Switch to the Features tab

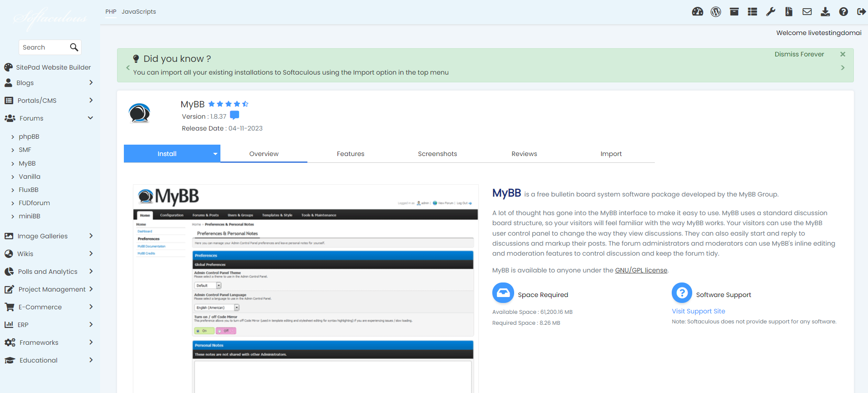click(x=351, y=154)
